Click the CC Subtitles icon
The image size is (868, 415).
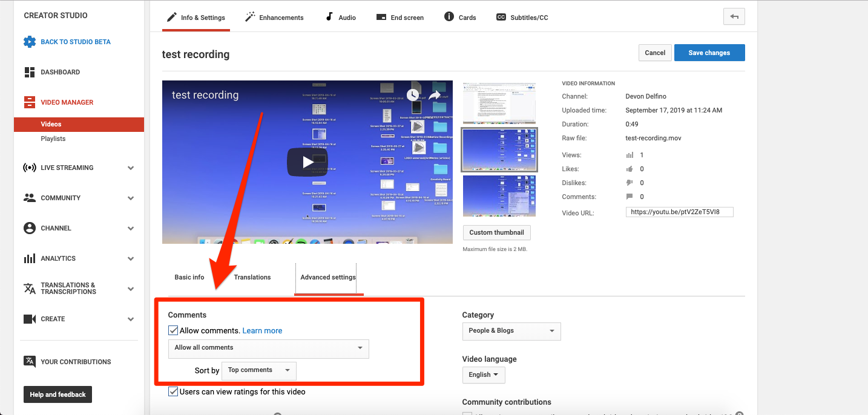point(501,18)
